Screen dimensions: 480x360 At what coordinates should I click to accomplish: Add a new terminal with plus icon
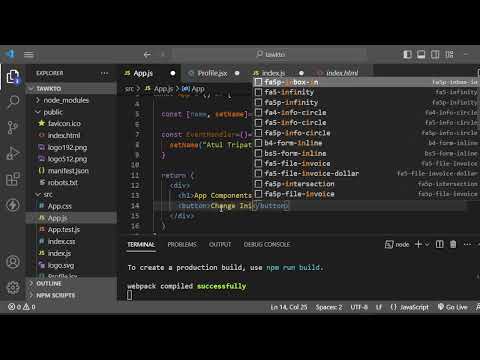tap(418, 244)
